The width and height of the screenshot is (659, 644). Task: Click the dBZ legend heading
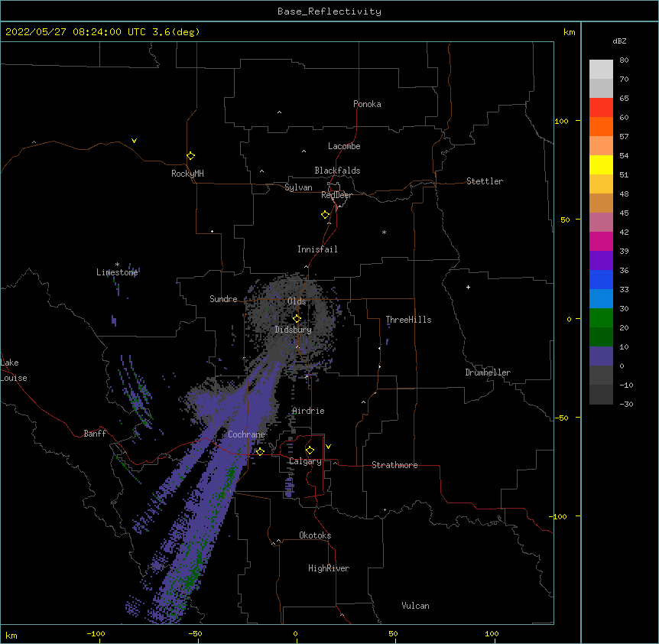619,41
